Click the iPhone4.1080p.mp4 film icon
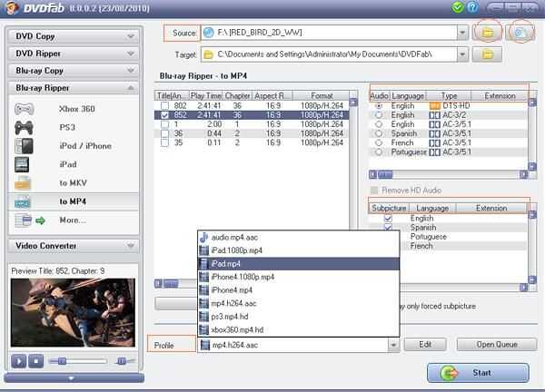Viewport: 545px width, 392px height. click(204, 277)
